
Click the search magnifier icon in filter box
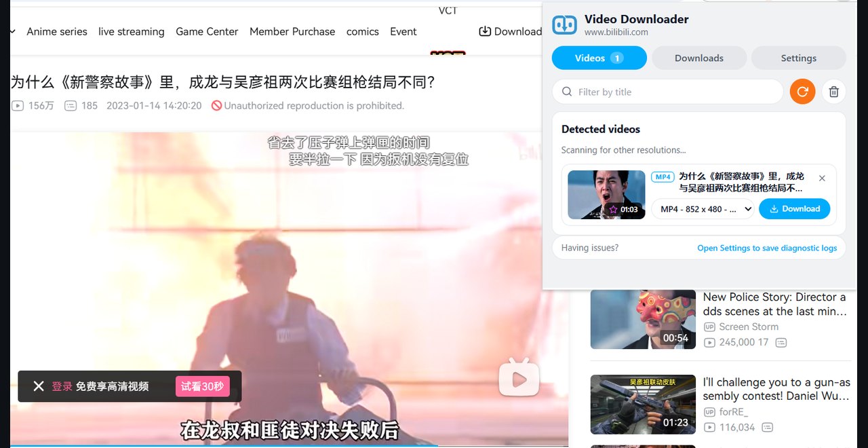tap(567, 92)
